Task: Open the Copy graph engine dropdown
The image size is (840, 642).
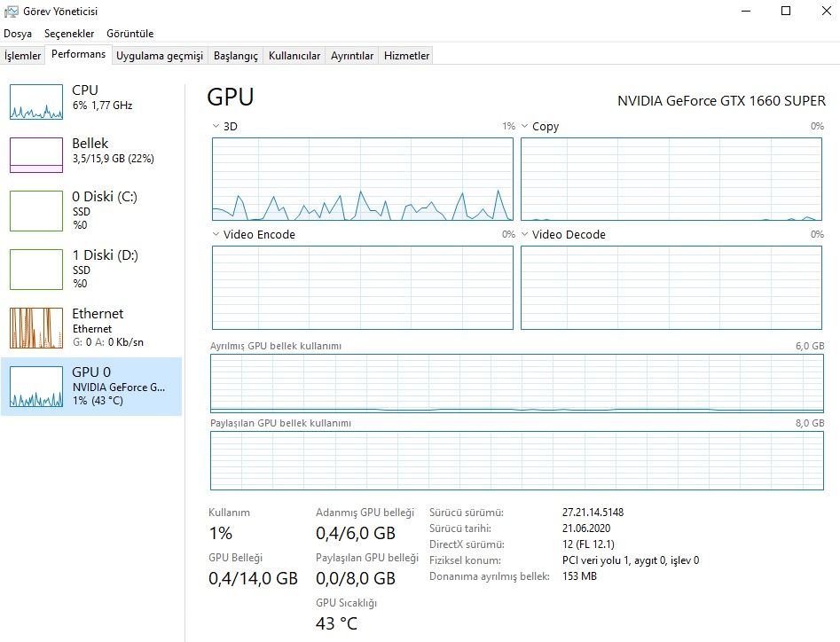Action: [525, 127]
